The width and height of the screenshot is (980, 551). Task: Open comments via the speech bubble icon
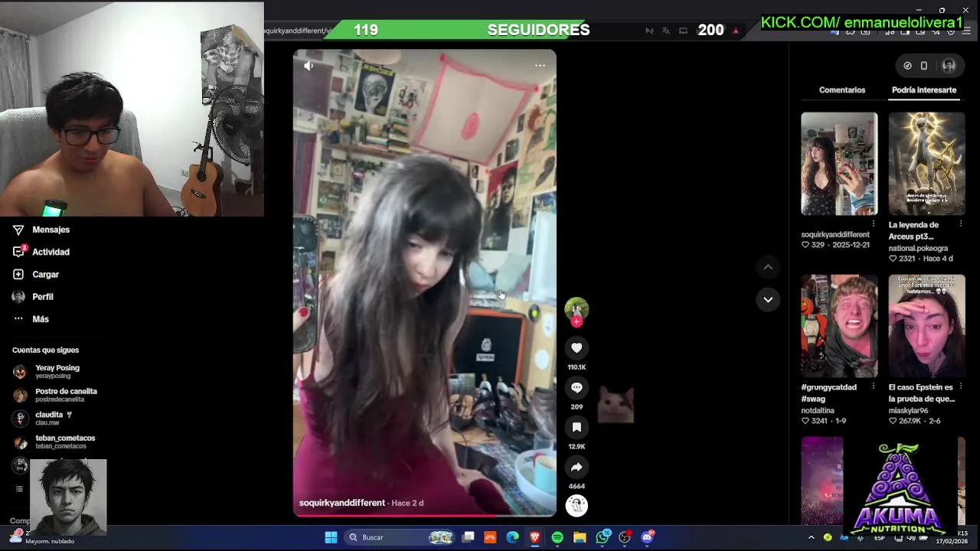click(577, 388)
